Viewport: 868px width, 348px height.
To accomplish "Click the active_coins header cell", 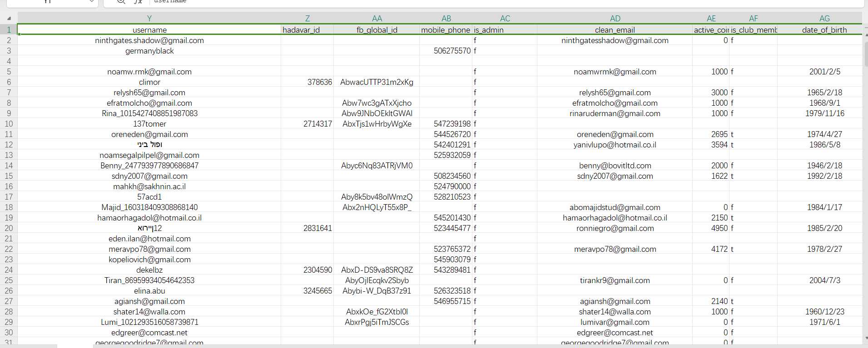I will tap(711, 30).
